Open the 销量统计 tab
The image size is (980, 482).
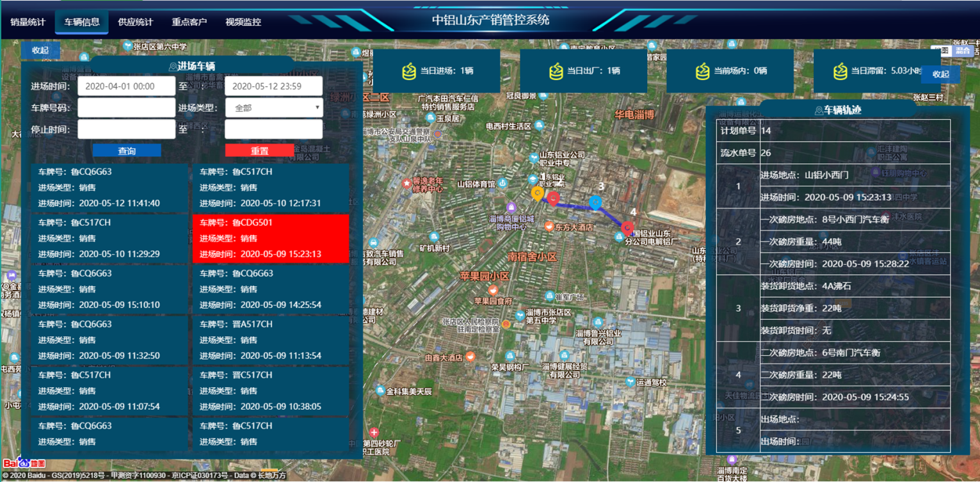pos(28,22)
